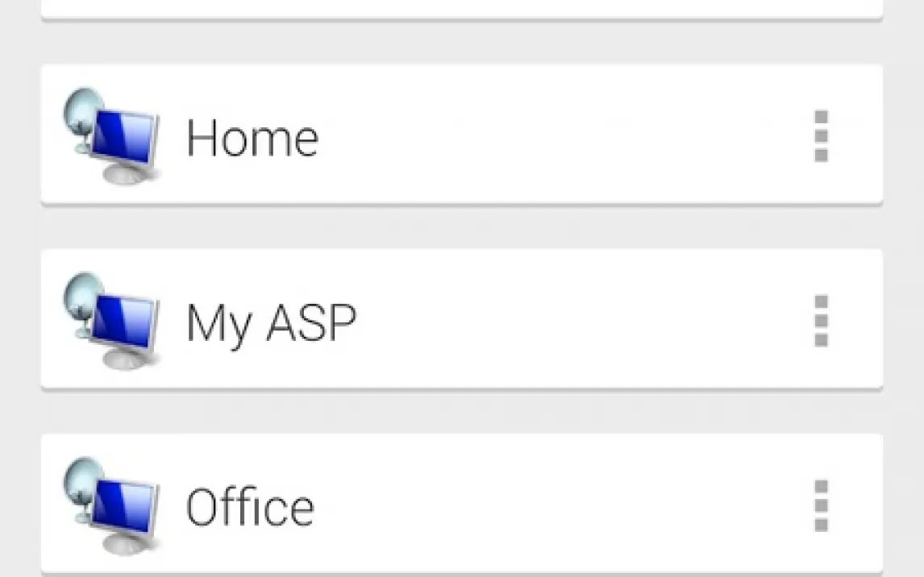Expand the Office connection's overflow options
Viewport: 924px width, 577px height.
coord(821,505)
